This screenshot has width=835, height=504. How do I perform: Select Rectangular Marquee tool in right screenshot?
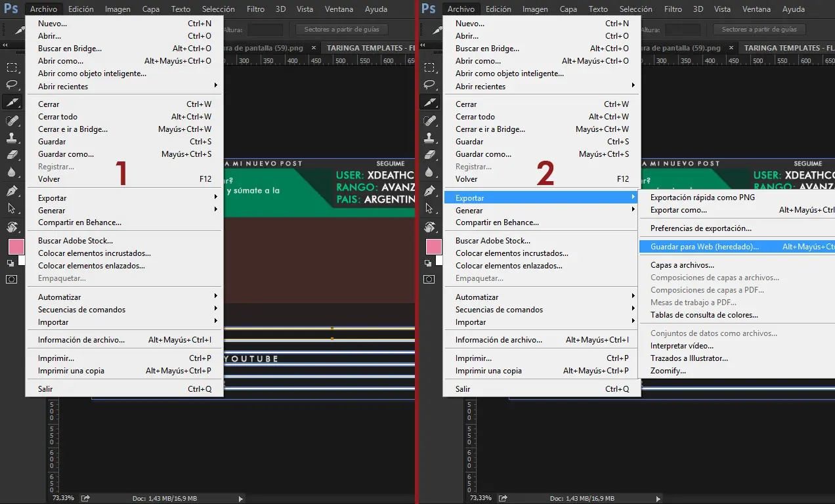pos(429,68)
